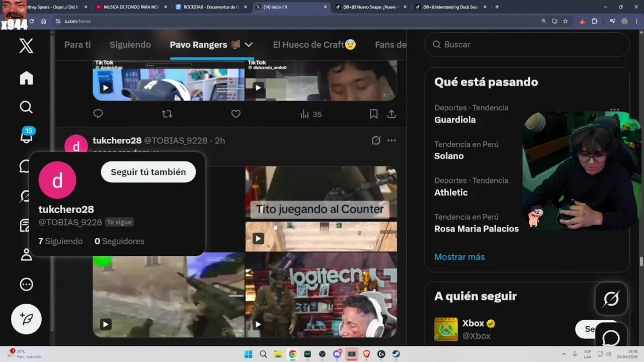Open three-dot menu in Qué está pasando
Viewport: 644px width, 362px height.
tap(614, 109)
